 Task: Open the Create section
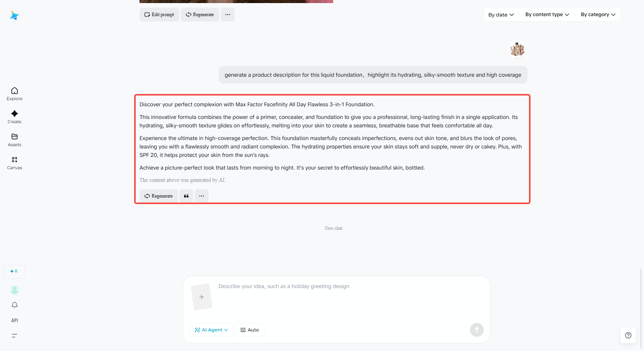pyautogui.click(x=15, y=117)
